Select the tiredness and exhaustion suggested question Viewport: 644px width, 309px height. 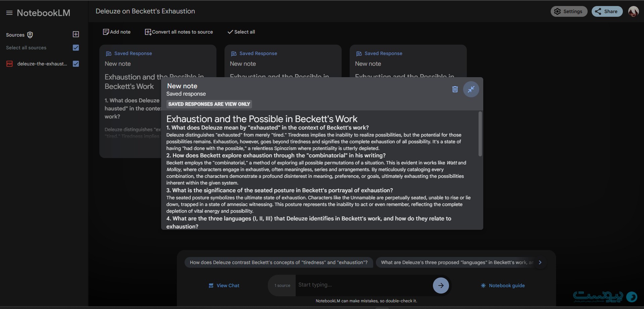[x=279, y=262]
